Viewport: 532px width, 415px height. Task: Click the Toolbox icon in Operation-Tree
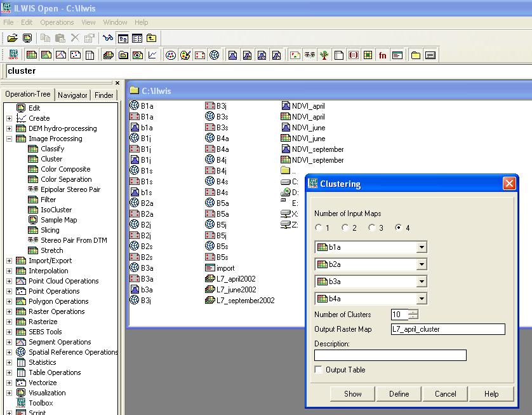coord(21,403)
